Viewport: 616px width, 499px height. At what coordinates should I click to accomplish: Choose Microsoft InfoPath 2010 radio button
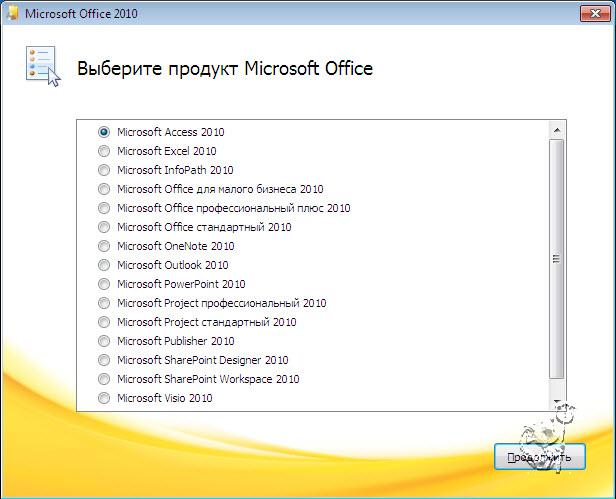[x=104, y=170]
